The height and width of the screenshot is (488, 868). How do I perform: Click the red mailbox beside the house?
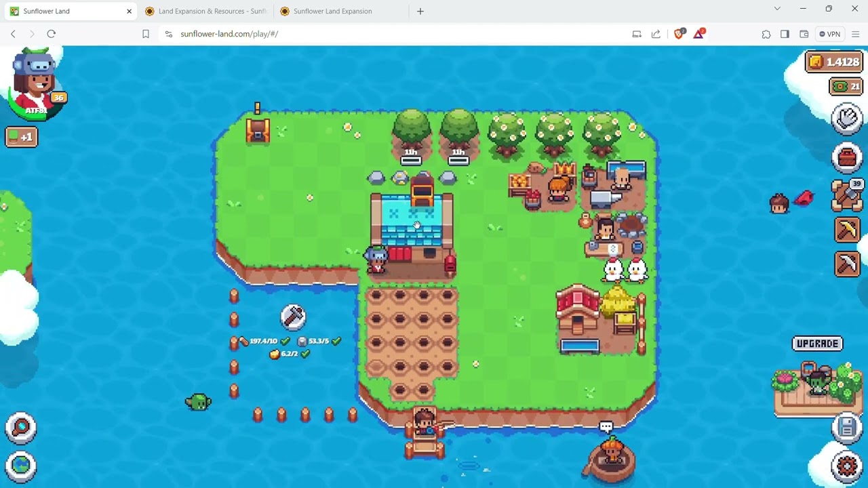[450, 264]
